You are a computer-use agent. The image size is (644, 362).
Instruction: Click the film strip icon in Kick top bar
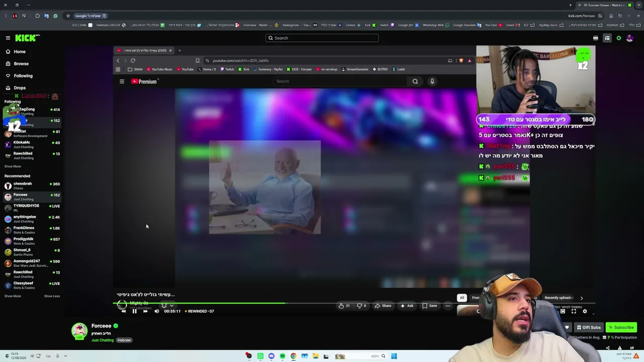[596, 38]
